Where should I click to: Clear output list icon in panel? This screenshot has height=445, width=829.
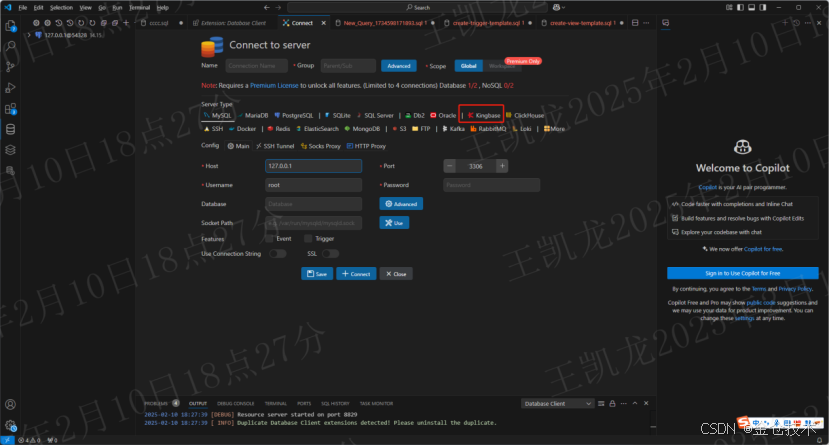coord(601,403)
